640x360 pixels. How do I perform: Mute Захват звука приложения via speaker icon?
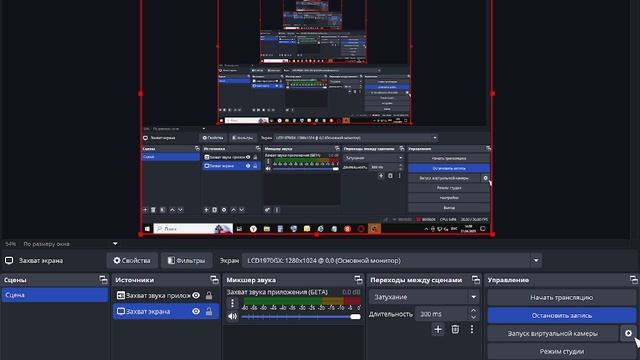coord(232,316)
